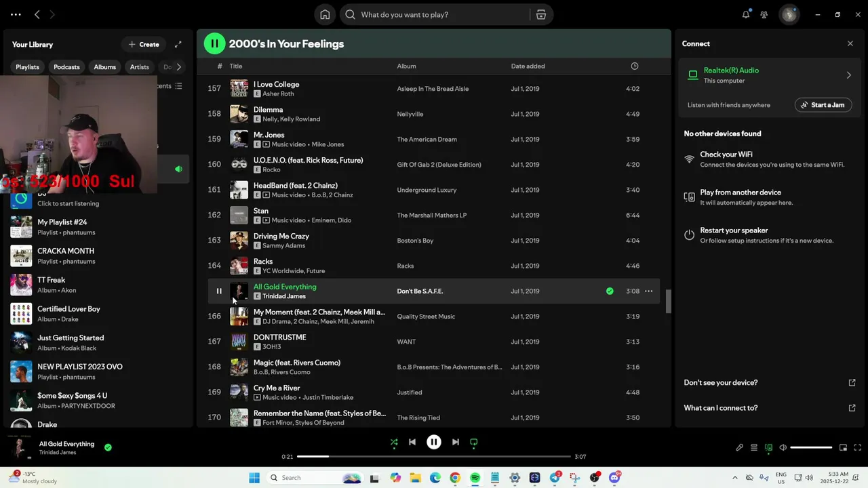Adjust the volume slider

[x=811, y=447]
